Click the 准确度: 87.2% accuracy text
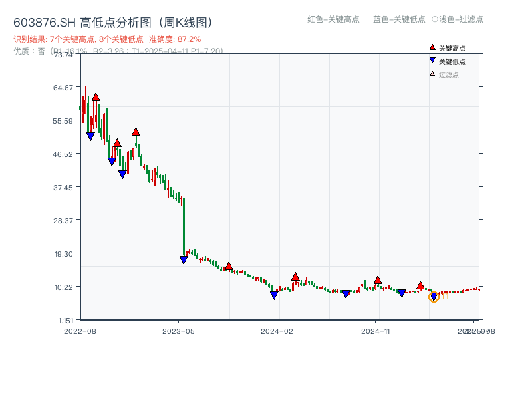This screenshot has width=532, height=399. click(x=174, y=40)
